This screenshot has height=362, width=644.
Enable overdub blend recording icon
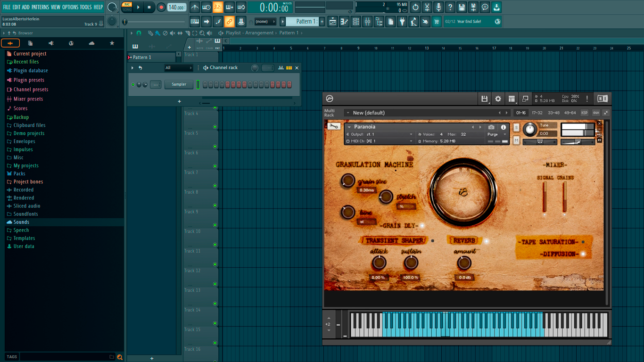(230, 8)
